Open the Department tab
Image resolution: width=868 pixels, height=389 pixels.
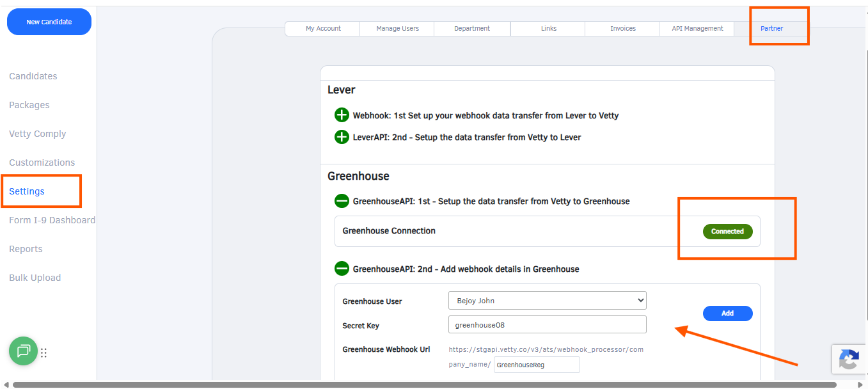(472, 29)
